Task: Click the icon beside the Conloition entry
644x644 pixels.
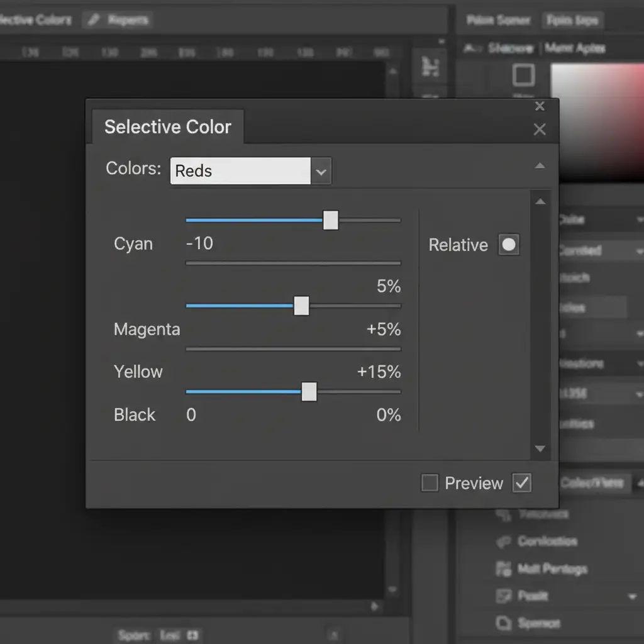Action: pyautogui.click(x=503, y=541)
